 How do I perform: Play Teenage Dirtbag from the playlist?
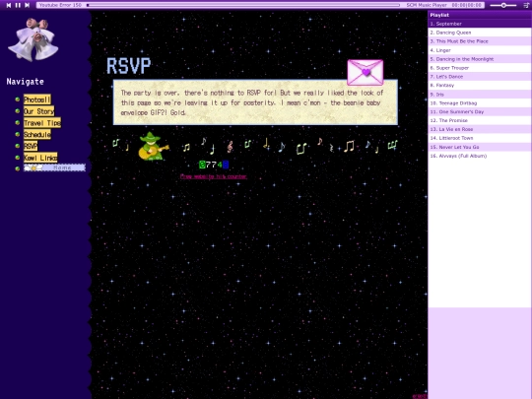pos(480,103)
